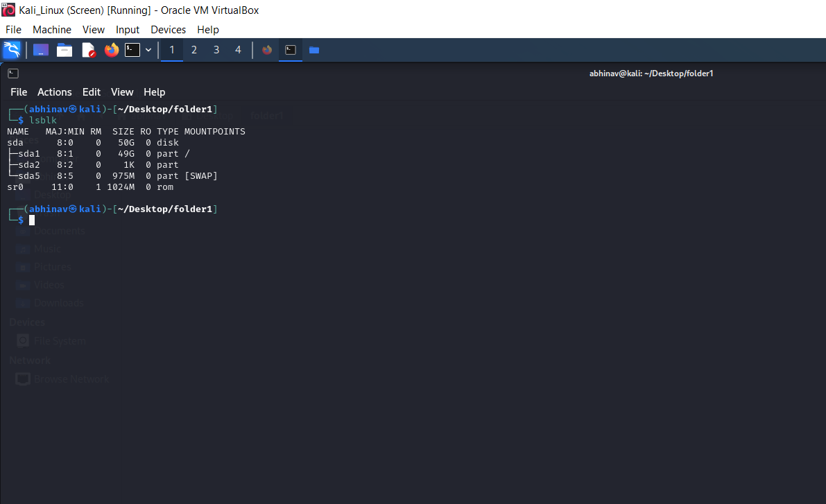The image size is (826, 504).
Task: Open the terminal File menu
Action: pyautogui.click(x=19, y=92)
